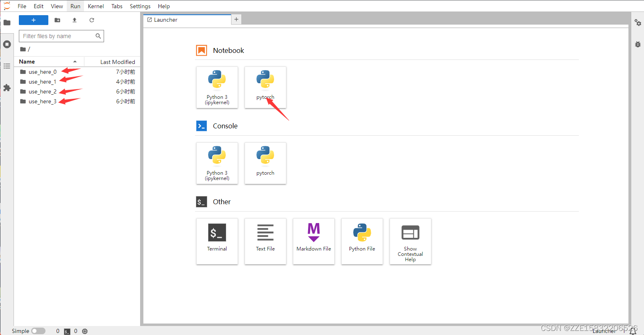The width and height of the screenshot is (644, 335).
Task: Open the Settings menu
Action: coord(140,6)
